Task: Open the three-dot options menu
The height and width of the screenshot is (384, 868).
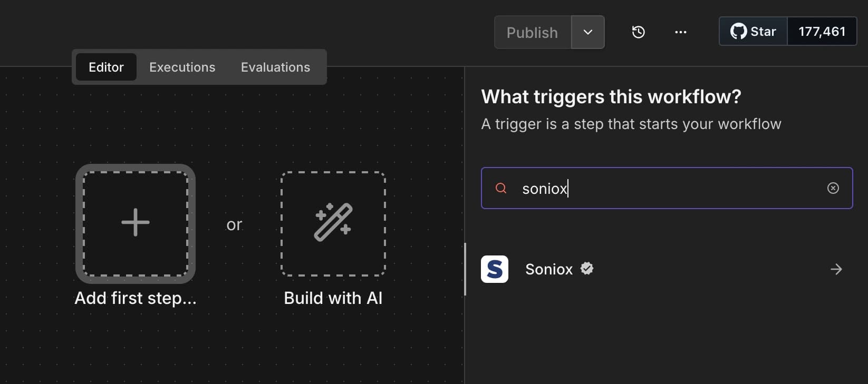Action: pos(681,32)
